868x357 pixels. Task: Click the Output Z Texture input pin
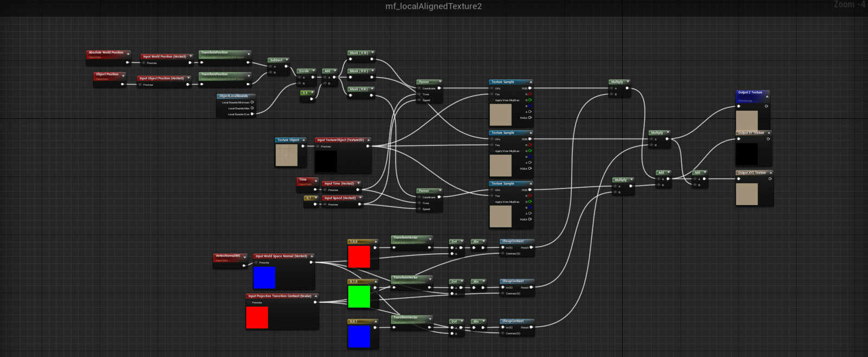[x=738, y=106]
